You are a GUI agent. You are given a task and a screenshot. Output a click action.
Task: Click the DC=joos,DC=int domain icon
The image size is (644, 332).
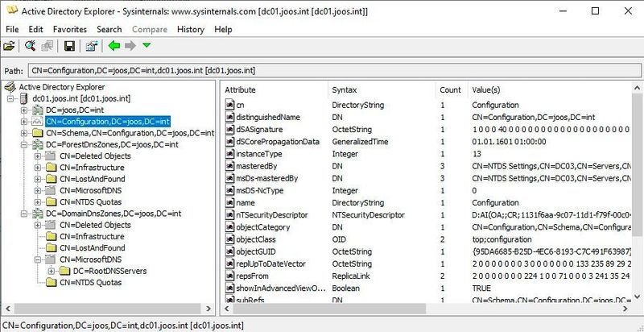[38, 110]
